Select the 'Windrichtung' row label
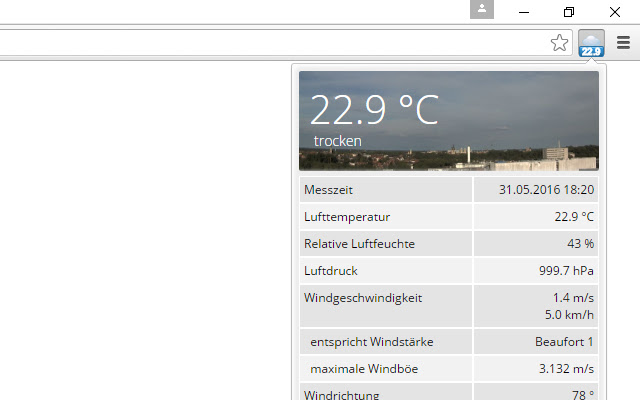640x400 pixels. click(x=342, y=395)
